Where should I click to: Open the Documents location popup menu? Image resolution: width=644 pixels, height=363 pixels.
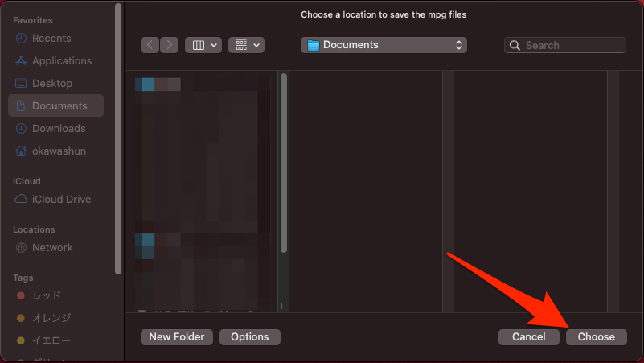coord(384,45)
